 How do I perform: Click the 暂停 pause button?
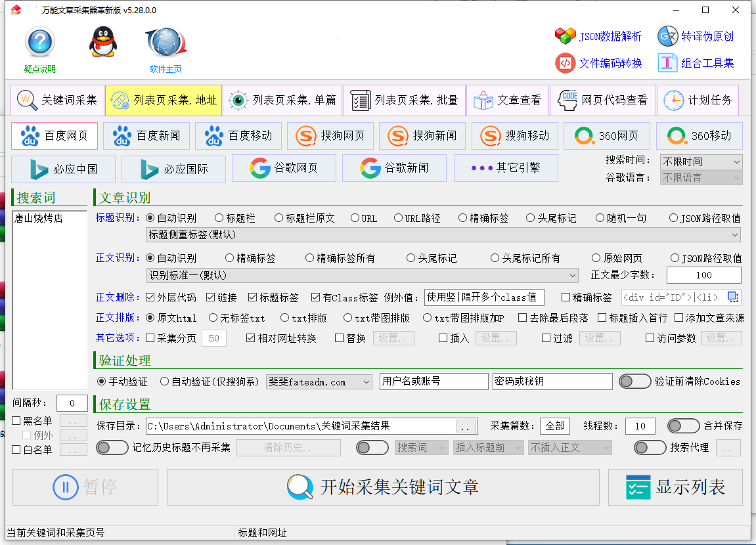click(85, 487)
